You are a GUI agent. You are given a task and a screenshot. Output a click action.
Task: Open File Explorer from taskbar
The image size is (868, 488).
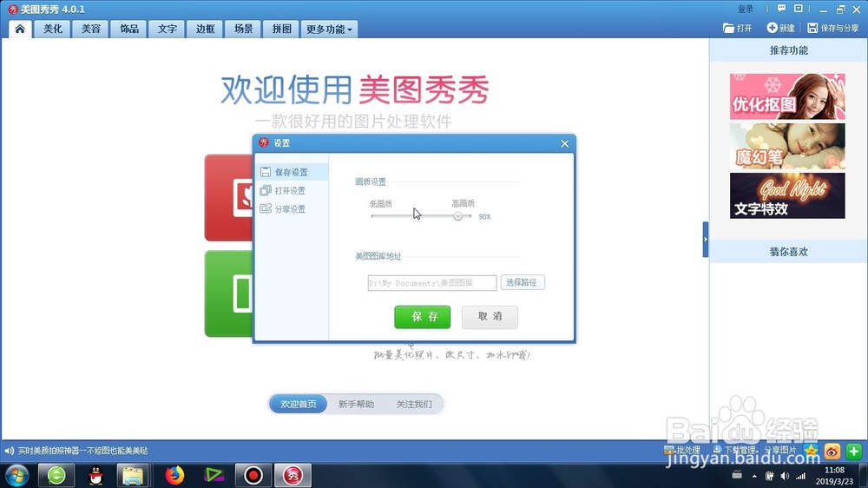(x=133, y=475)
